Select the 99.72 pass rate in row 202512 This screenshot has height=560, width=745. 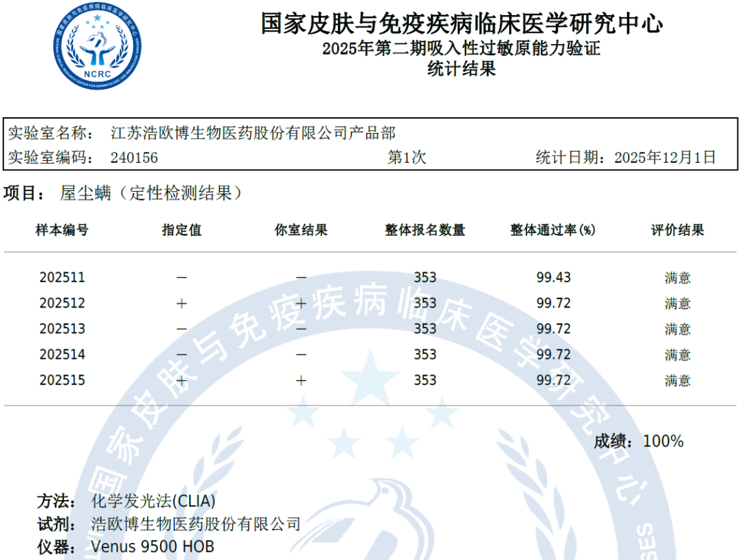(553, 303)
